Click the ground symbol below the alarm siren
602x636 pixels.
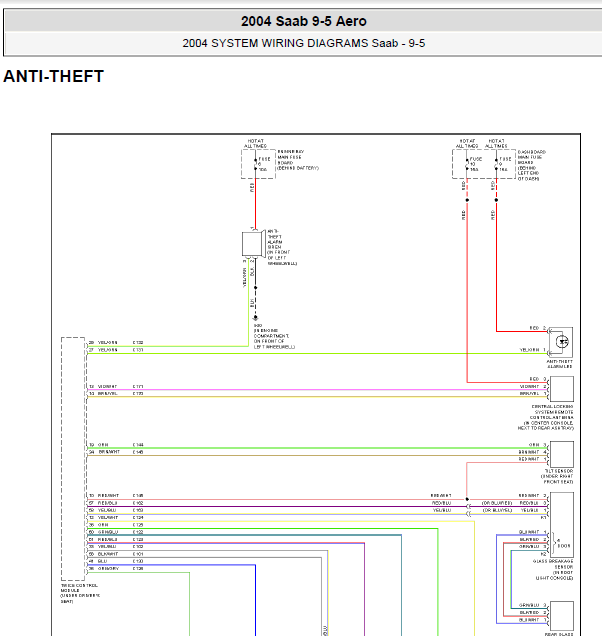[x=255, y=316]
